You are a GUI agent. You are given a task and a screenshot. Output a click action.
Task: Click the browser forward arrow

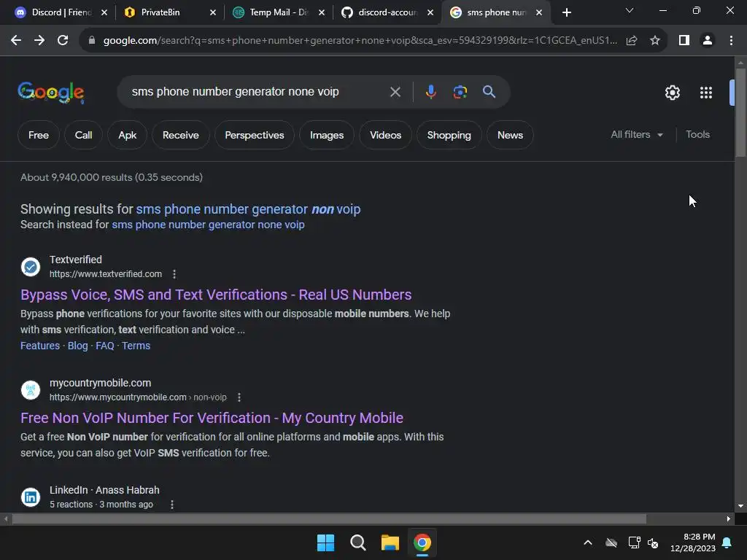pyautogui.click(x=39, y=41)
